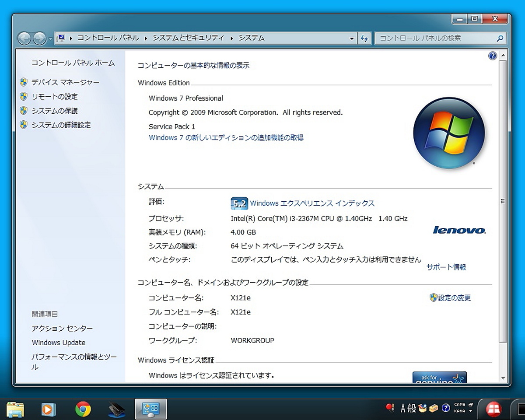The height and width of the screenshot is (420, 525).
Task: Open the recent pages dropdown beside Forward
Action: [50, 38]
